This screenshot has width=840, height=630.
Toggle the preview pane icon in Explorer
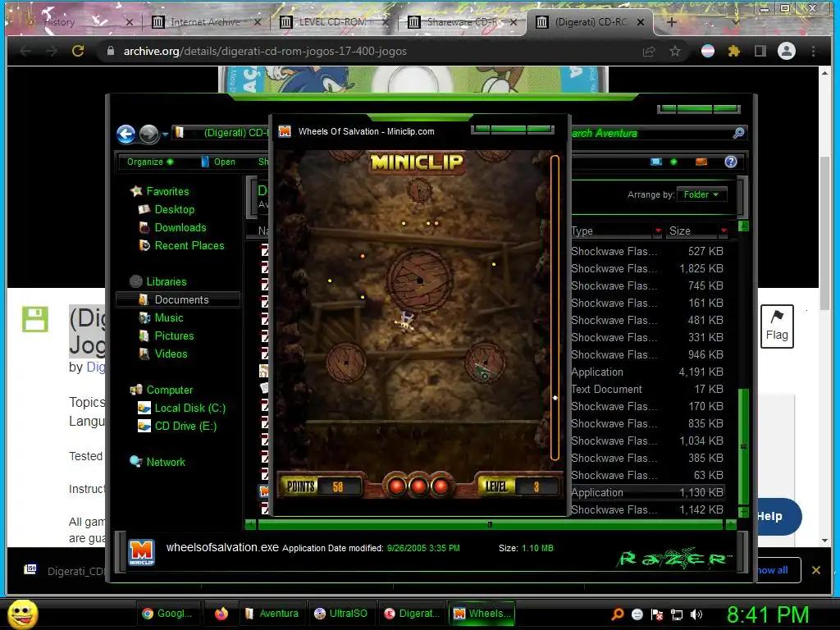point(701,162)
